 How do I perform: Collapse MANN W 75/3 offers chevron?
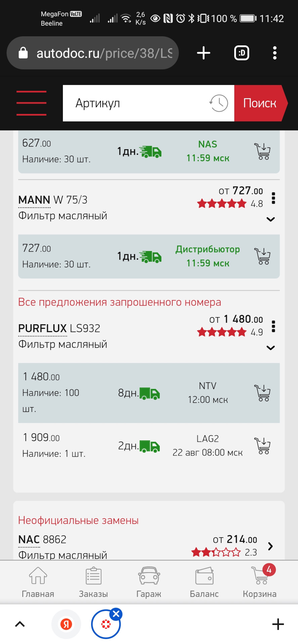270,219
